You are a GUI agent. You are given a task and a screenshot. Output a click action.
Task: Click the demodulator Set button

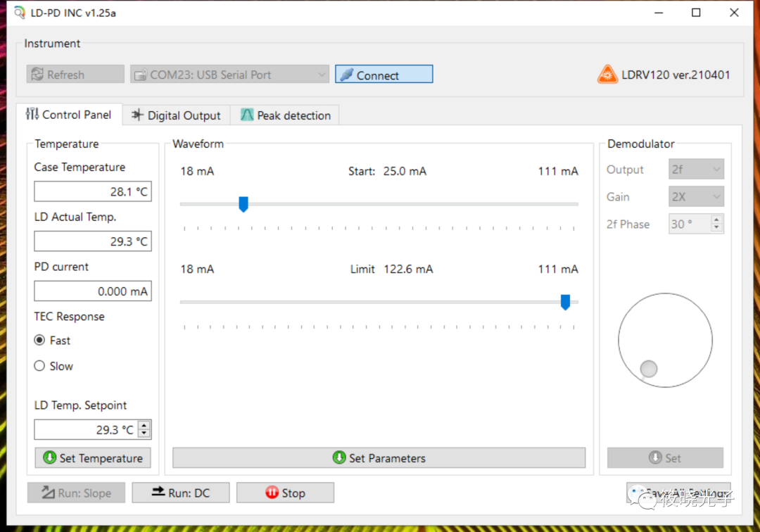pos(665,458)
